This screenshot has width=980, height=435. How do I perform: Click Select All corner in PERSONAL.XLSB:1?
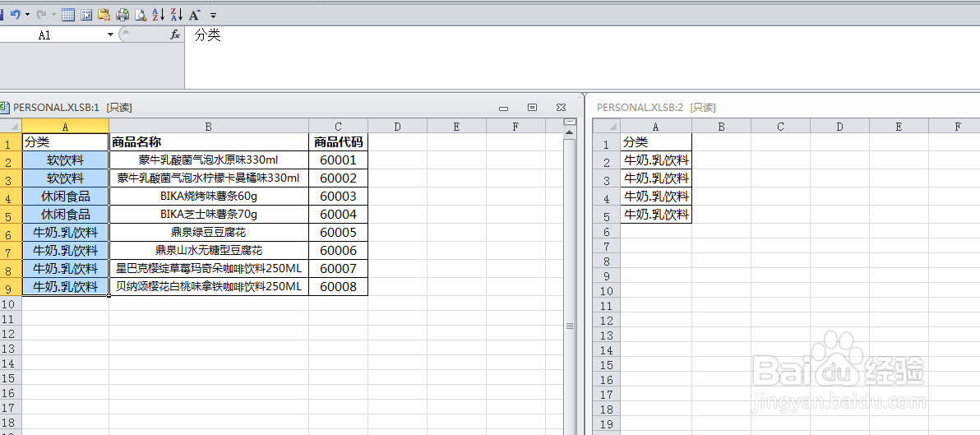[x=11, y=127]
